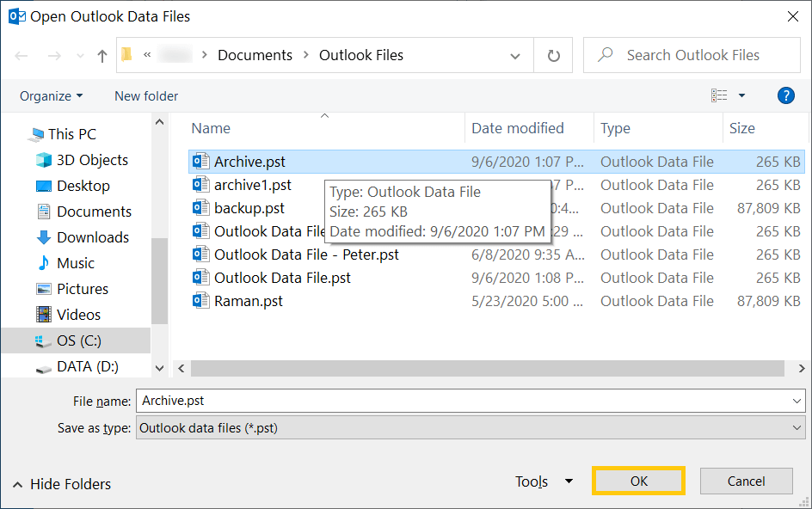Click the sidebar scroll down arrow

tap(159, 368)
